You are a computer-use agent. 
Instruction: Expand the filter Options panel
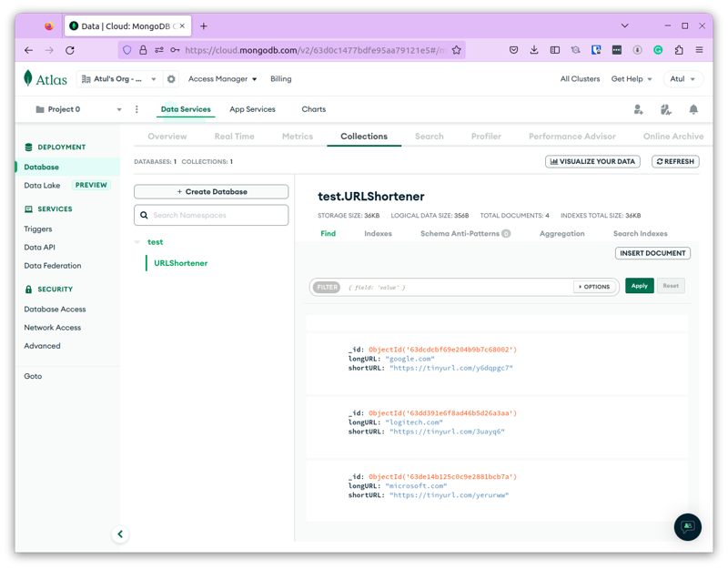593,287
